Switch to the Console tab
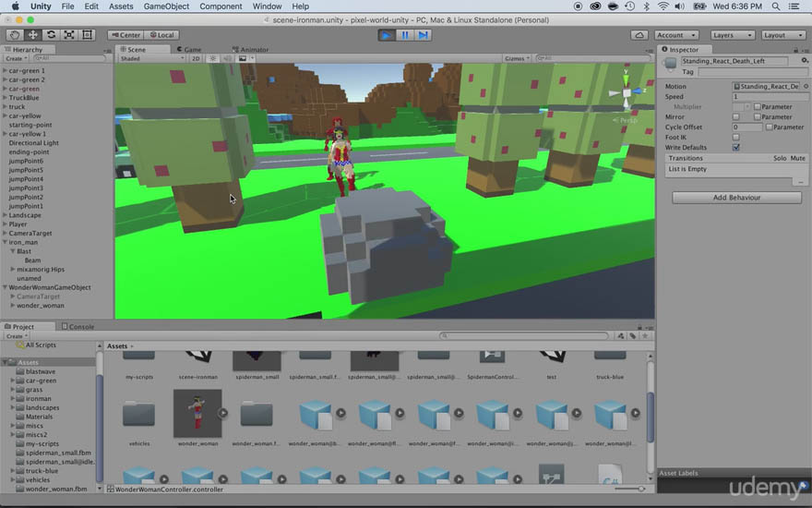Viewport: 812px width, 508px height. [78, 327]
